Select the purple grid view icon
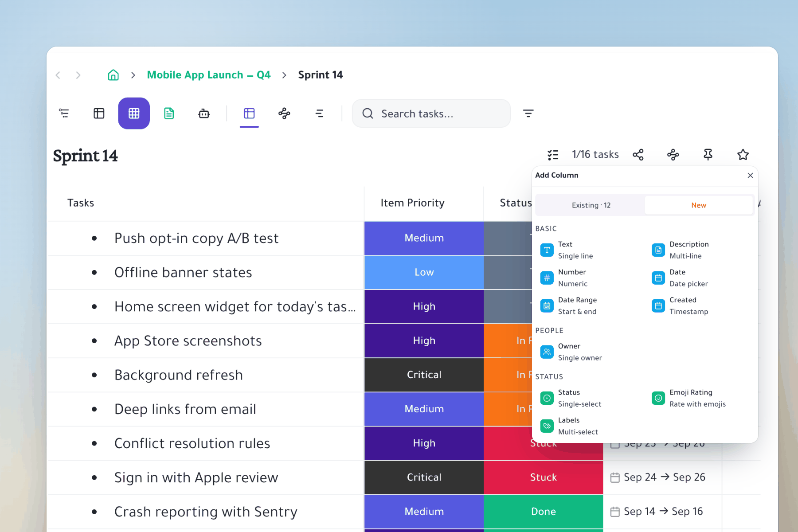This screenshot has width=798, height=532. pyautogui.click(x=134, y=113)
